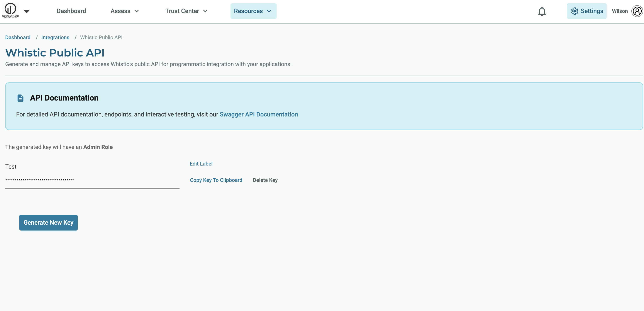644x311 pixels.
Task: Click the masked API key field
Action: pos(92,180)
